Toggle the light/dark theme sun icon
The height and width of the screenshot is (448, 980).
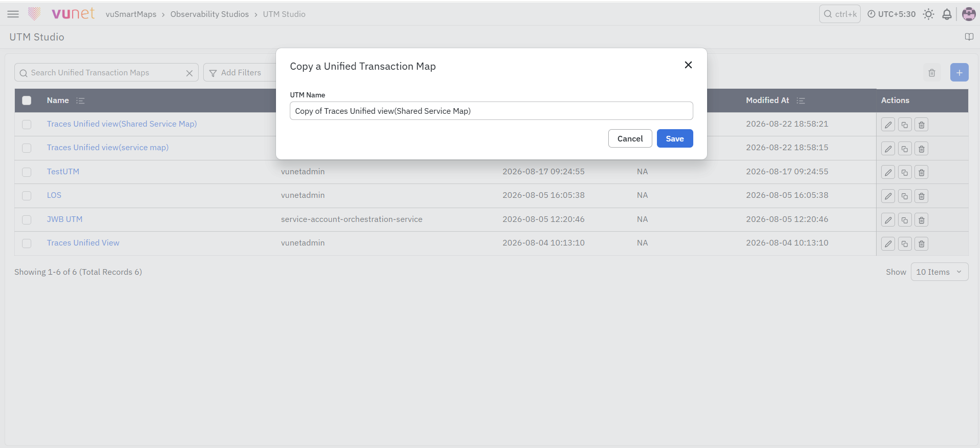click(x=928, y=14)
